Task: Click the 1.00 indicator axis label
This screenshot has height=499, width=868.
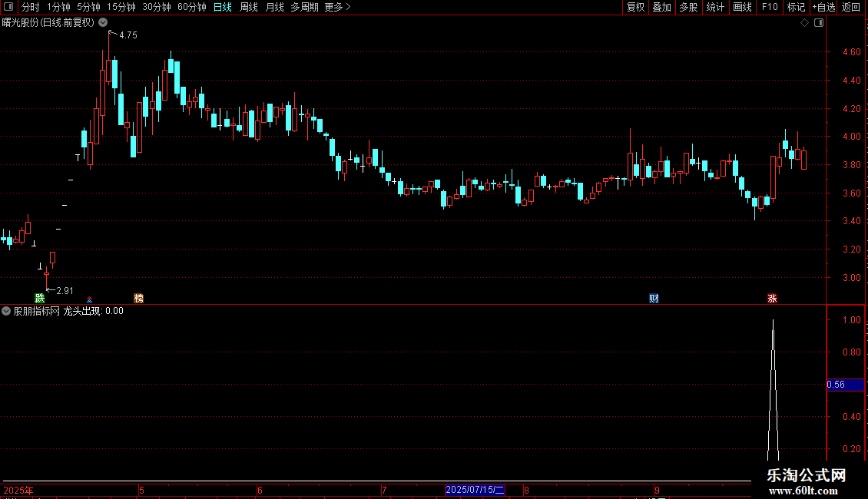Action: [x=851, y=320]
